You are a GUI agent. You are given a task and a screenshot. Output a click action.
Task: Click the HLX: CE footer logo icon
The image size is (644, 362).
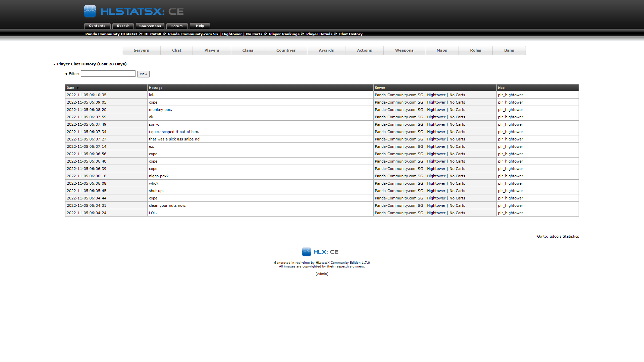(307, 251)
